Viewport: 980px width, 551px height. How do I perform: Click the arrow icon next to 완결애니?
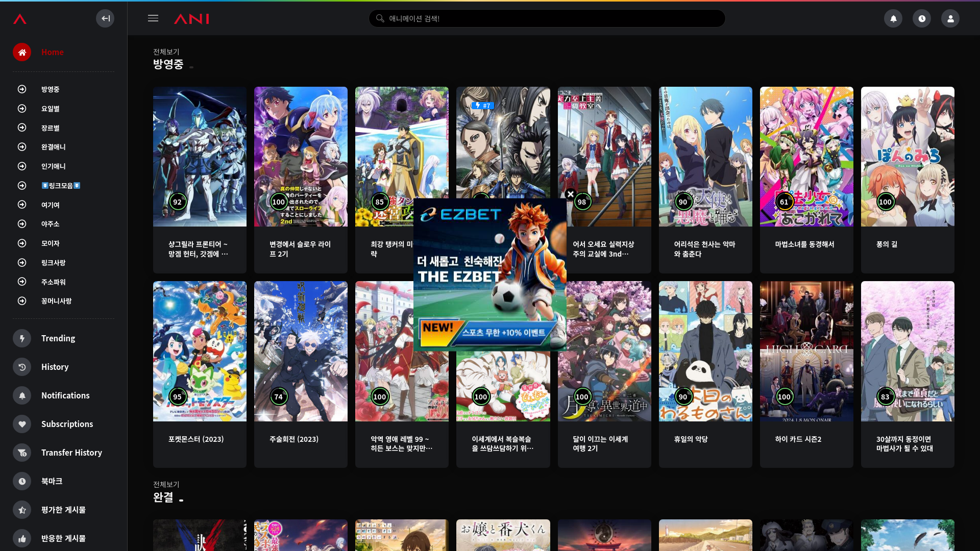pos(22,147)
